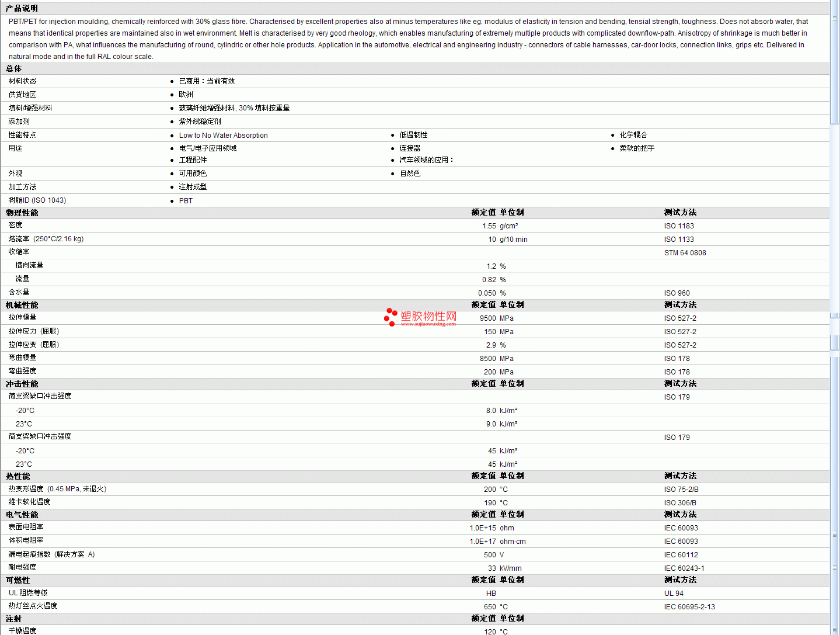The height and width of the screenshot is (635, 840).
Task: Click the 可燃性 section header
Action: pos(18,580)
